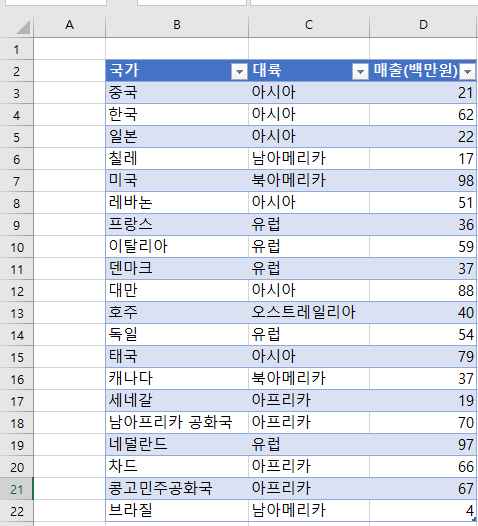Select the cell containing 대만
Screen dimensions: 478x526
[177, 291]
